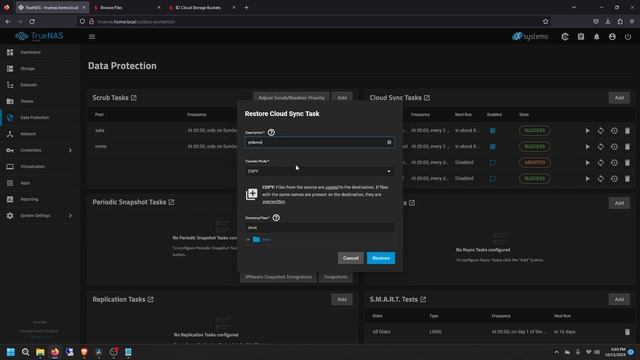Open Virtualization in the sidebar
Viewport: 640px width, 360px height.
pyautogui.click(x=32, y=167)
